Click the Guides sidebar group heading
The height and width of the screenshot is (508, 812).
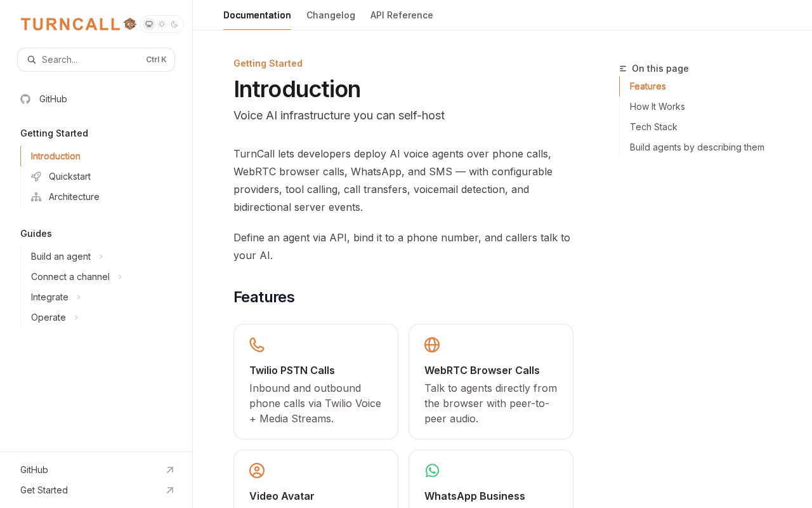click(36, 234)
